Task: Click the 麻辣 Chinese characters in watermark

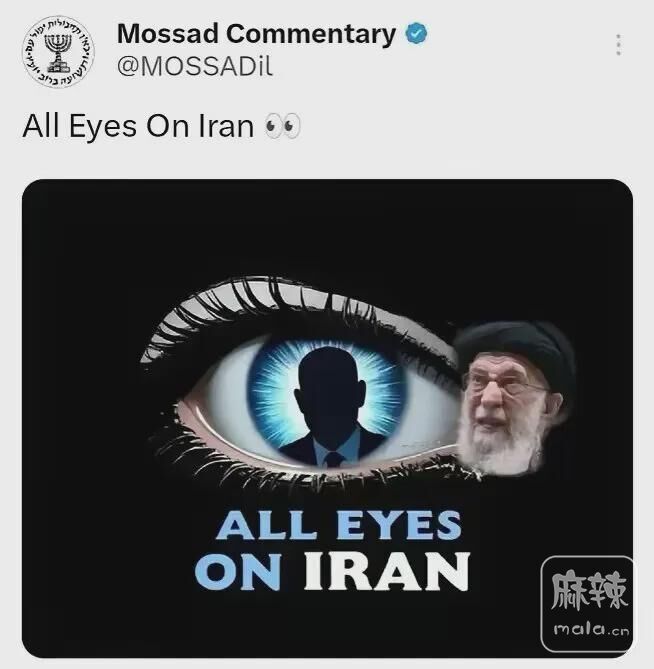Action: point(589,591)
